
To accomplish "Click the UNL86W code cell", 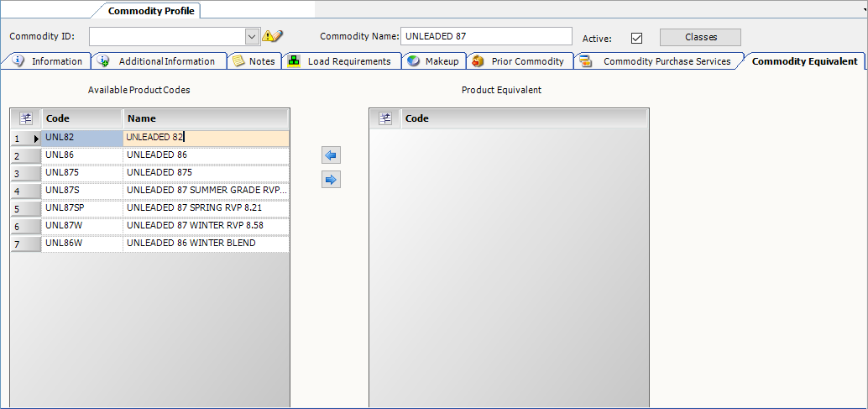I will click(82, 244).
